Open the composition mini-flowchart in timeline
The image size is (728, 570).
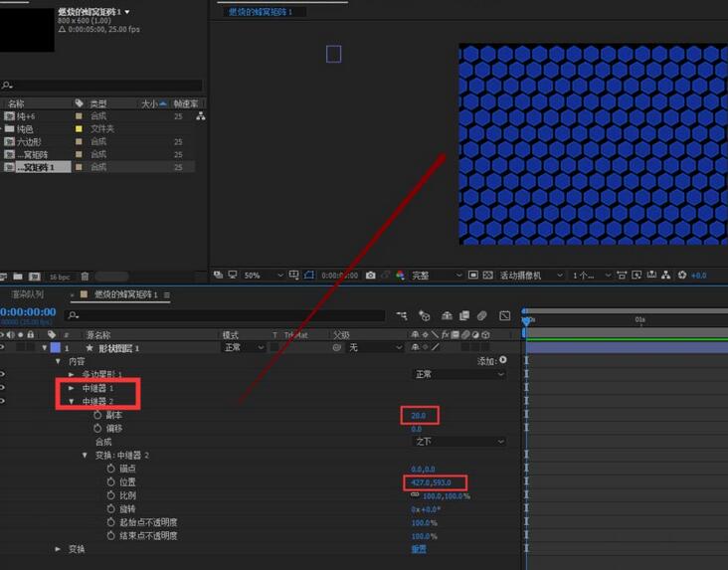[x=402, y=316]
